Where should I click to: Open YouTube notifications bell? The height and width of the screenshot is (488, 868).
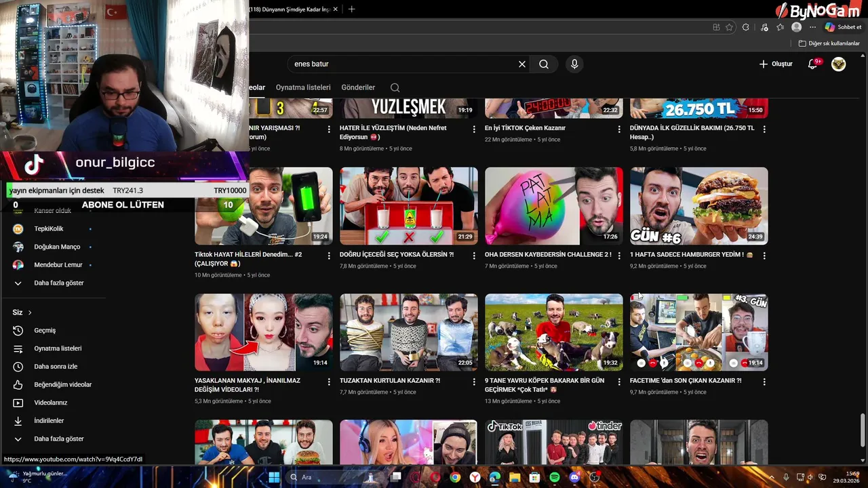pyautogui.click(x=813, y=64)
